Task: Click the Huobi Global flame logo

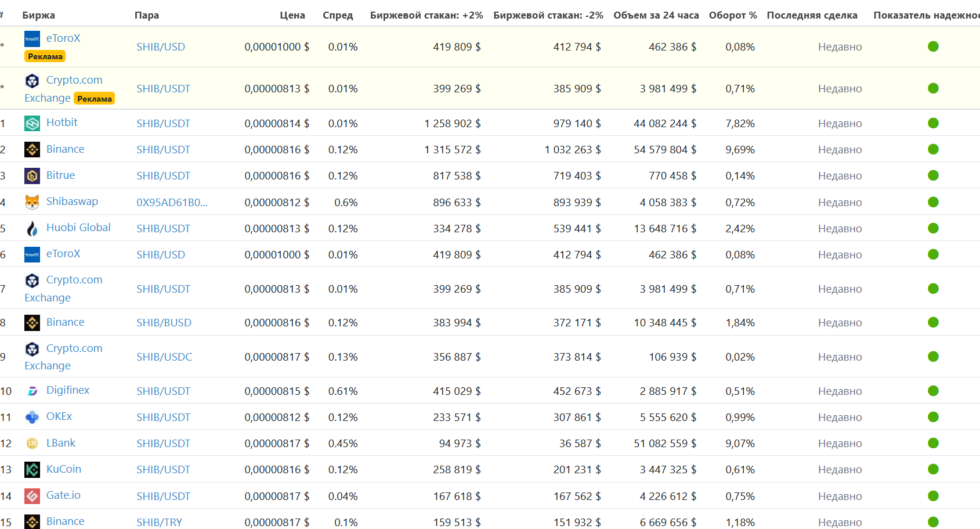Action: pos(32,228)
